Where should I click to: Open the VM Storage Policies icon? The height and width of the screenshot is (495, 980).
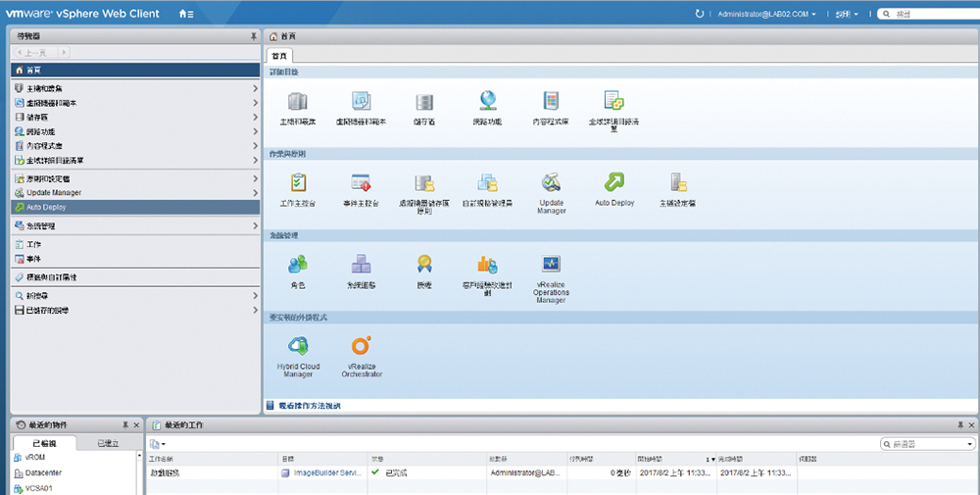pyautogui.click(x=424, y=182)
